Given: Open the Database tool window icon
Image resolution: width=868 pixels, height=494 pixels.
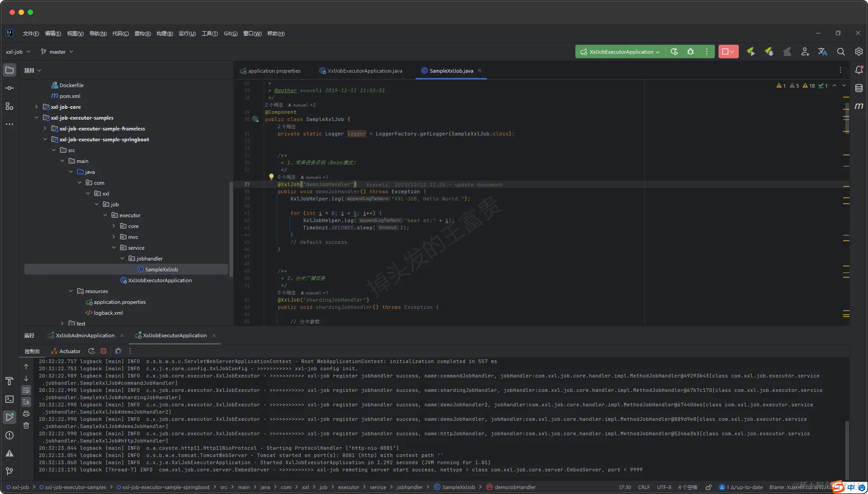Looking at the screenshot, I should (x=859, y=88).
